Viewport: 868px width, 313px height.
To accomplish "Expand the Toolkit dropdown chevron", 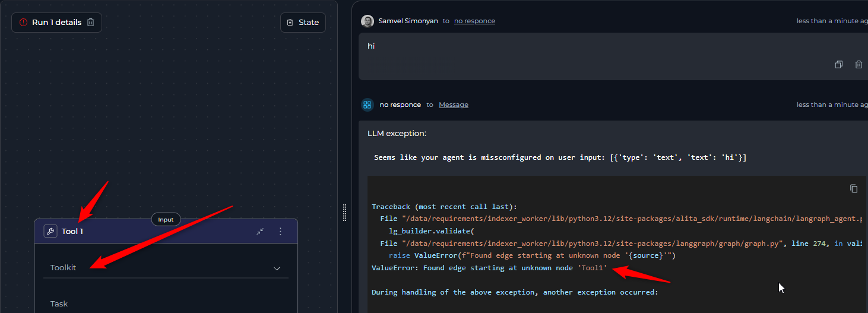I will (x=277, y=268).
